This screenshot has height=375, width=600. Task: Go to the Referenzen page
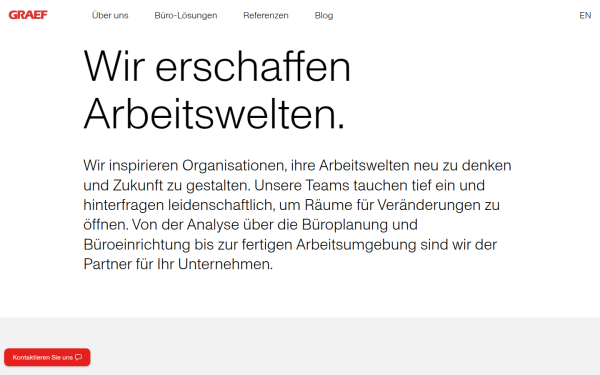click(x=266, y=15)
